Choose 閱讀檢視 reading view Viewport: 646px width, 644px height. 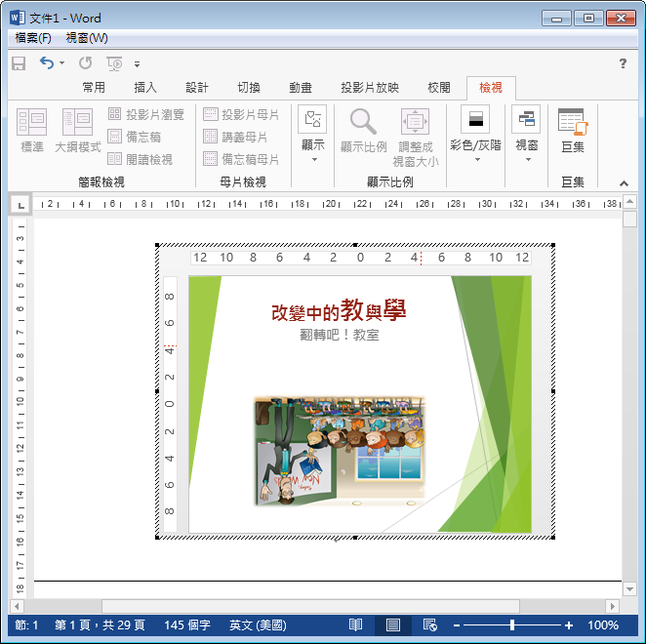tap(141, 159)
